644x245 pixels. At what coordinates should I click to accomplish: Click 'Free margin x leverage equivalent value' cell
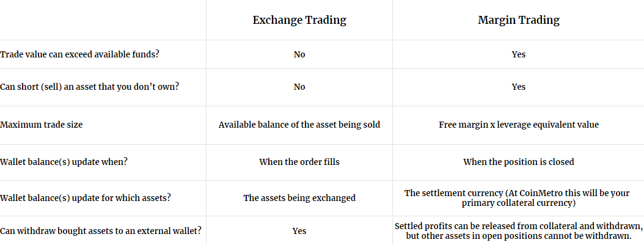pos(519,125)
